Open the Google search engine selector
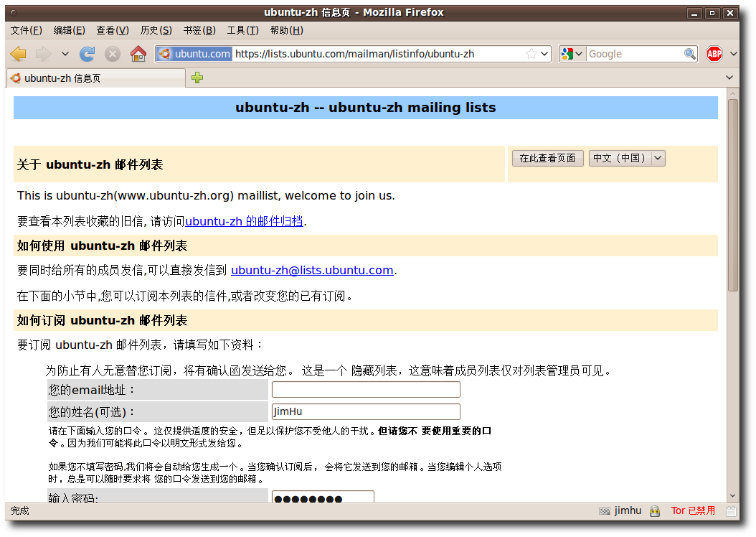The width and height of the screenshot is (756, 537). coord(572,54)
